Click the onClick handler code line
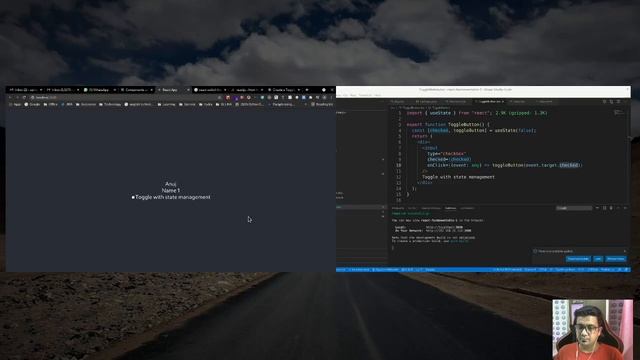Image resolution: width=640 pixels, height=360 pixels. tap(504, 165)
